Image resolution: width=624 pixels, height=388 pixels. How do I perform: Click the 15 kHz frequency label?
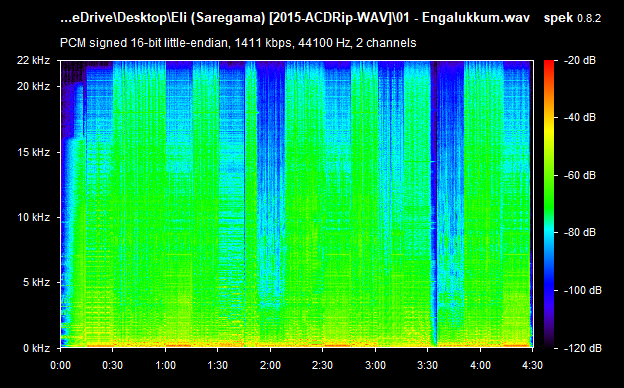pos(33,152)
